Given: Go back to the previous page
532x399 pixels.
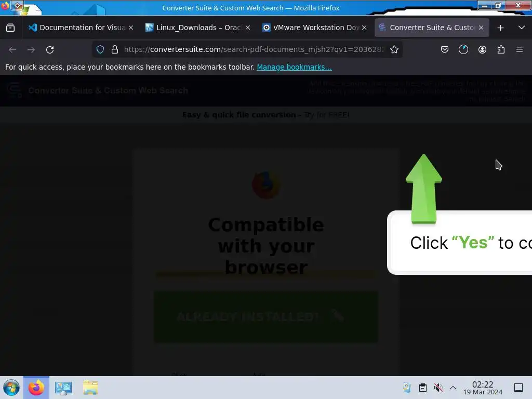Looking at the screenshot, I should pyautogui.click(x=12, y=49).
